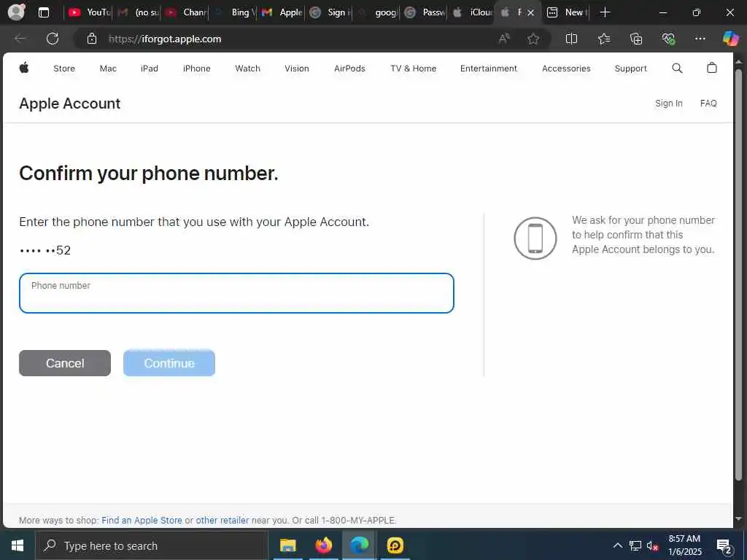Click the Cancel button
747x560 pixels.
[x=65, y=363]
